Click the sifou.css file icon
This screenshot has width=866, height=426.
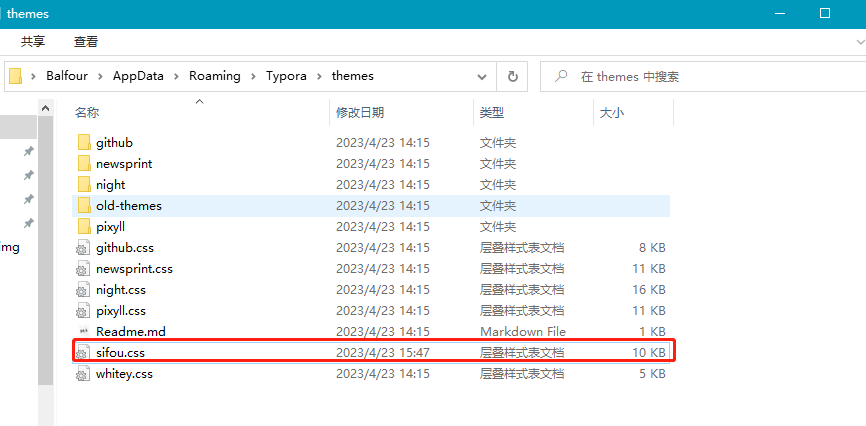[x=83, y=353]
